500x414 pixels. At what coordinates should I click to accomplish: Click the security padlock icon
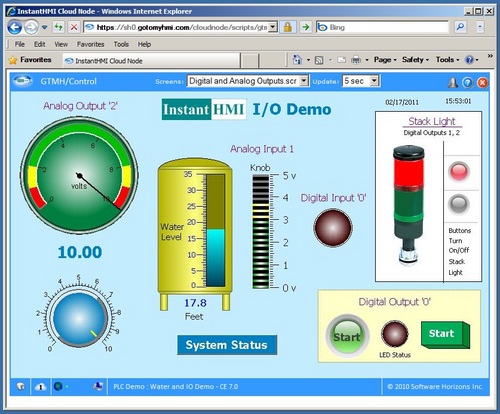[x=288, y=27]
